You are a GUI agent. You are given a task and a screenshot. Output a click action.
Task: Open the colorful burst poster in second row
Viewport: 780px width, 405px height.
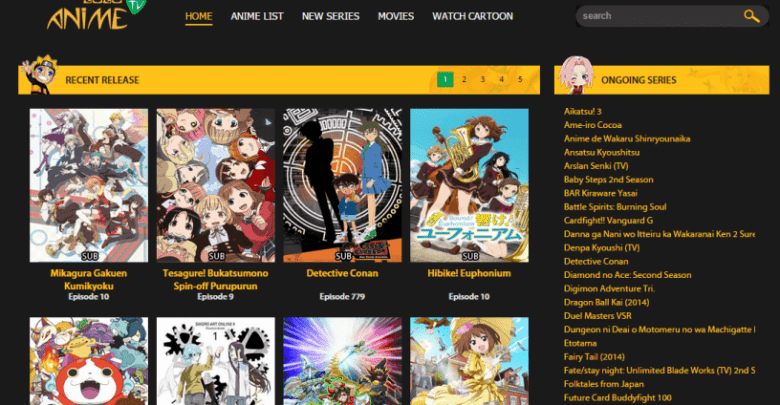pos(342,361)
